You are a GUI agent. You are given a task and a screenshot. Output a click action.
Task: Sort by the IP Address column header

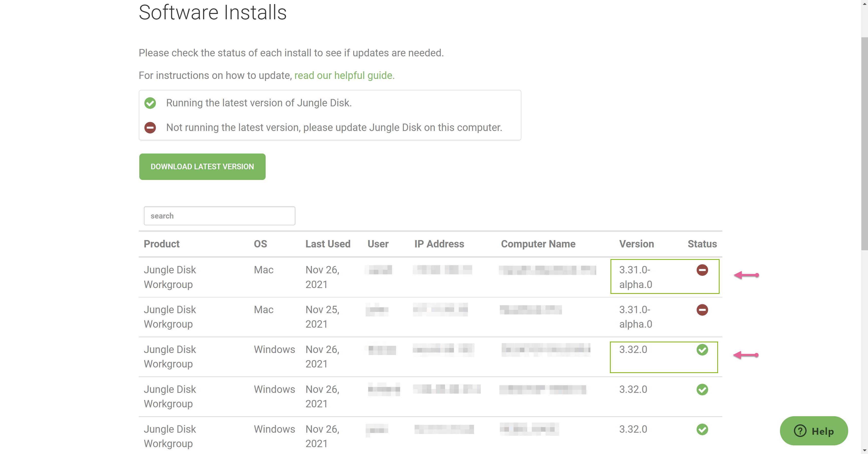coord(439,244)
